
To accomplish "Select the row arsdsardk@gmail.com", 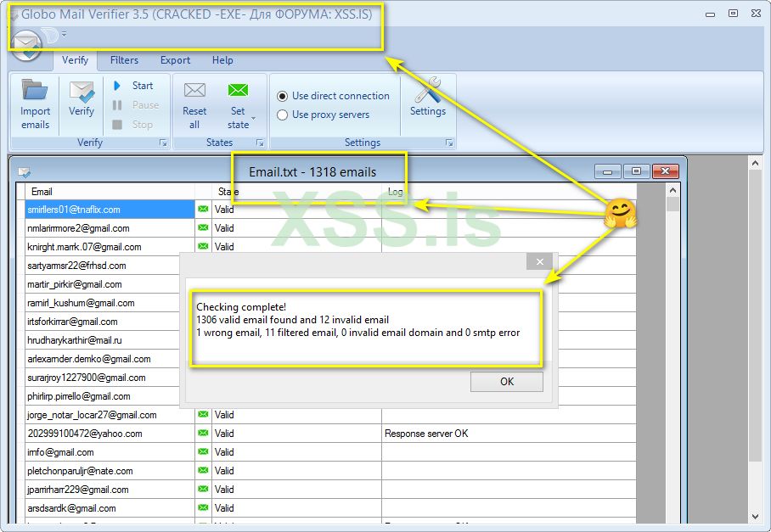I will [110, 508].
